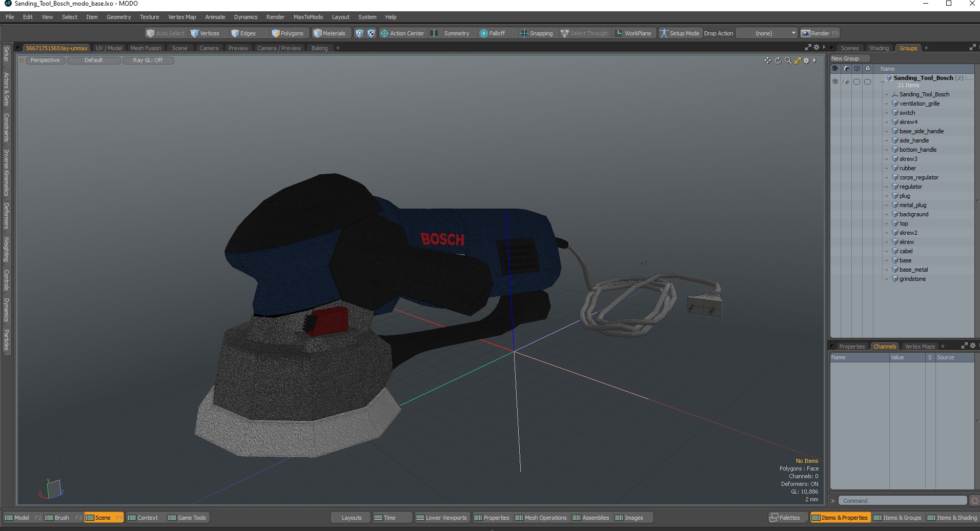
Task: Open the Geometry menu
Action: 118,17
